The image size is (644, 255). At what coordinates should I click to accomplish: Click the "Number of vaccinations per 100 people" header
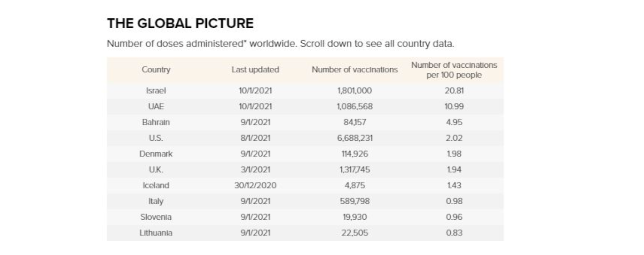click(x=454, y=70)
